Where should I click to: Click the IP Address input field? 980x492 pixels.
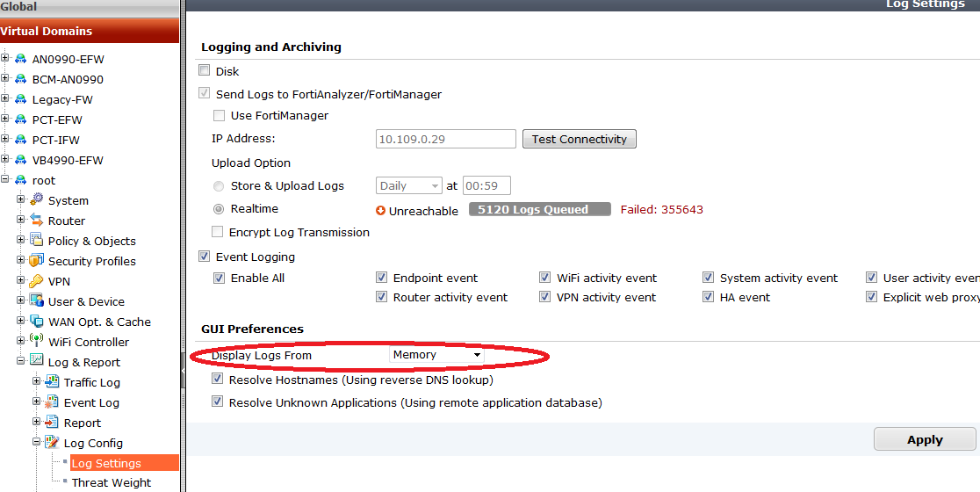445,139
